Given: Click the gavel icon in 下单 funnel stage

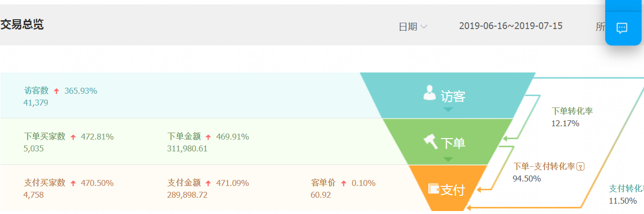Looking at the screenshot, I should pos(430,142).
